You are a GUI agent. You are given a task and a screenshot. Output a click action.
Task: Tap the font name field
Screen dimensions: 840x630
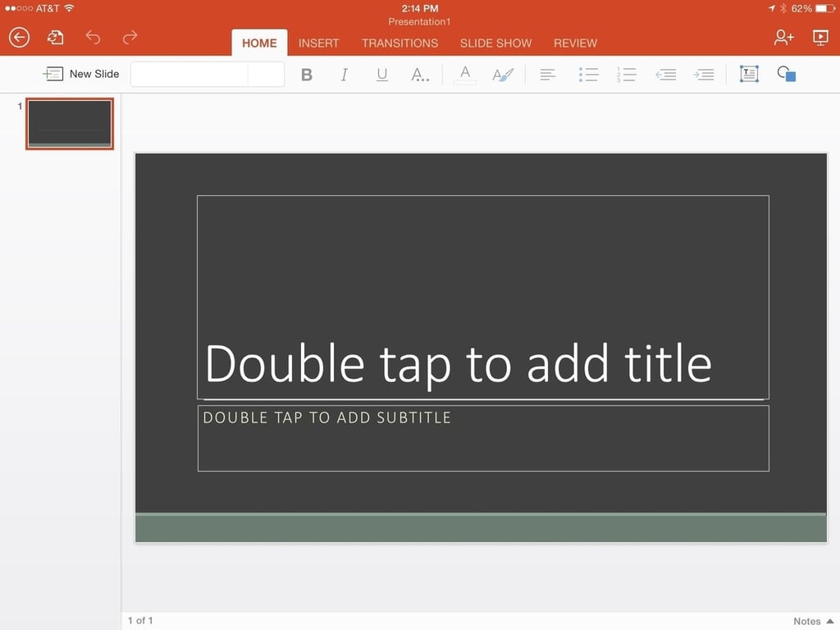click(189, 75)
